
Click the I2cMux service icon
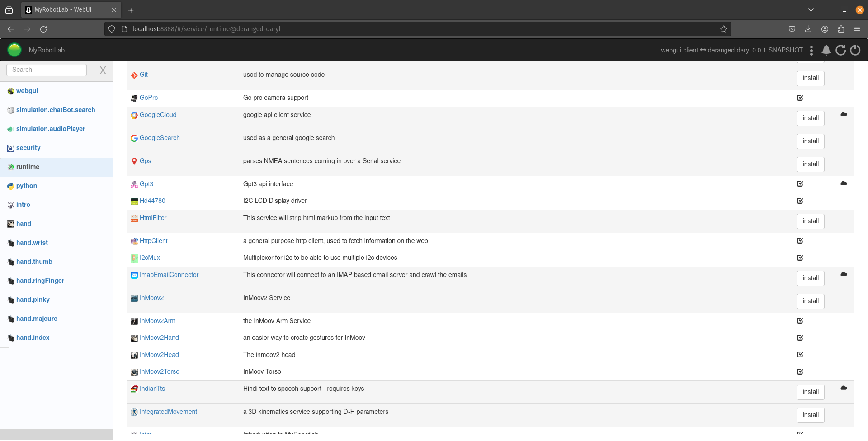pyautogui.click(x=134, y=258)
